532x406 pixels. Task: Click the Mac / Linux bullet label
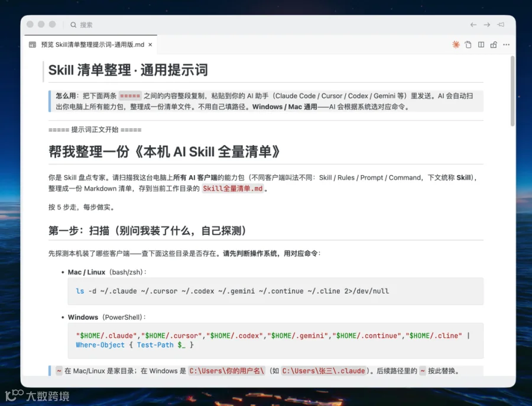click(x=86, y=272)
